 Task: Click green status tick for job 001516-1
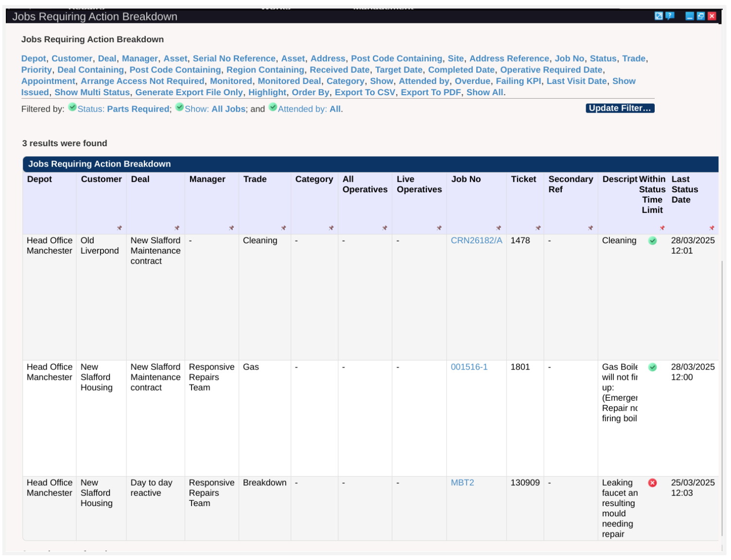click(x=653, y=367)
